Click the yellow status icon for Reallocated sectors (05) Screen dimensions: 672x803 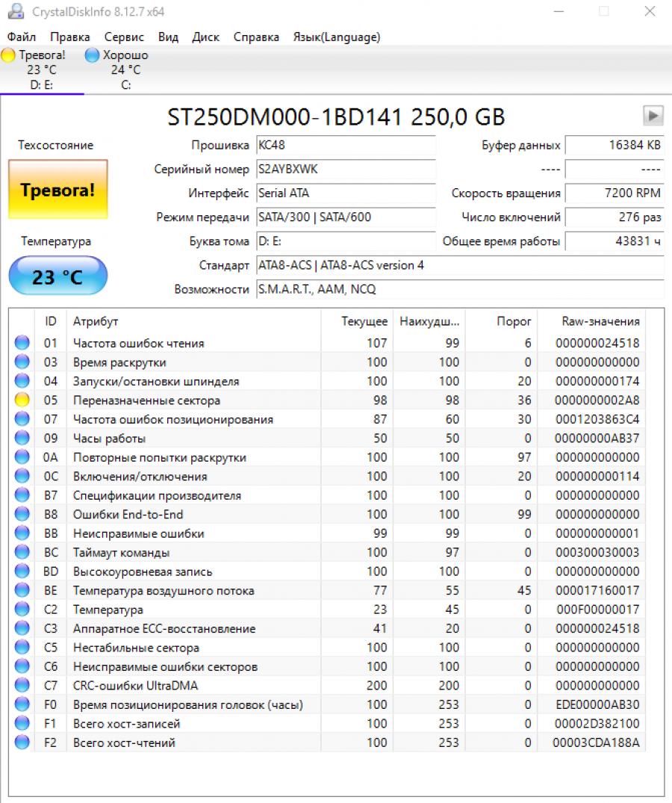point(22,400)
